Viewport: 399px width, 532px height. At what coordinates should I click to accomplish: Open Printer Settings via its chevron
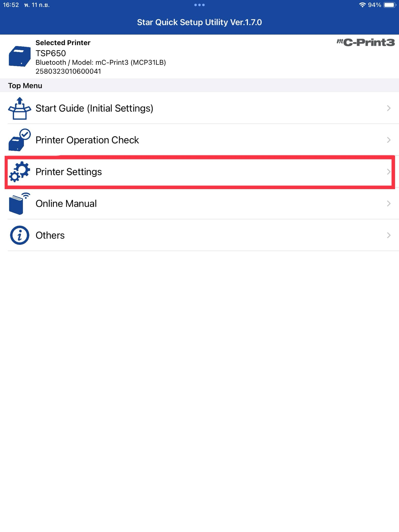pos(389,171)
